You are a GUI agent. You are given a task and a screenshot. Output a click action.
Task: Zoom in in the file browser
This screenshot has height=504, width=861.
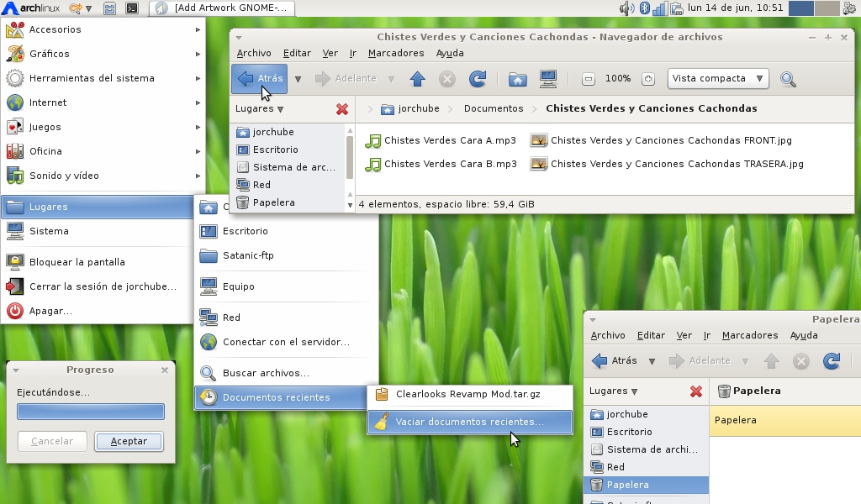648,79
